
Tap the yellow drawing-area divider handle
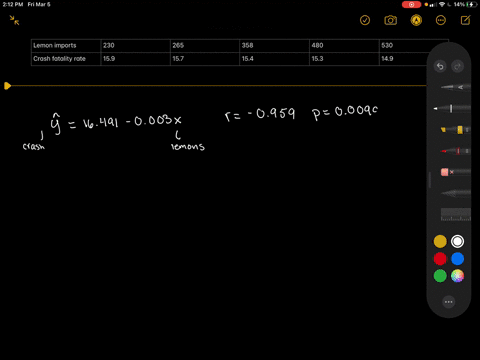(7, 86)
